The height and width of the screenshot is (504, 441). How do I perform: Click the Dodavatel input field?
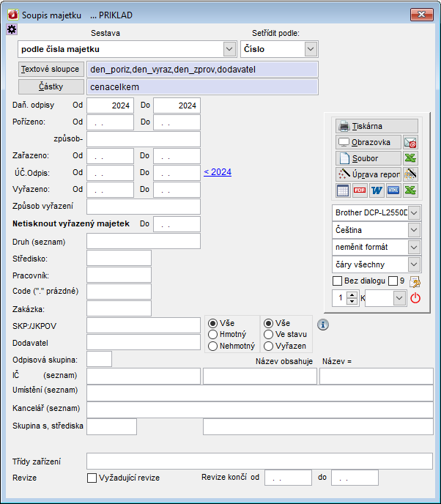(x=144, y=342)
